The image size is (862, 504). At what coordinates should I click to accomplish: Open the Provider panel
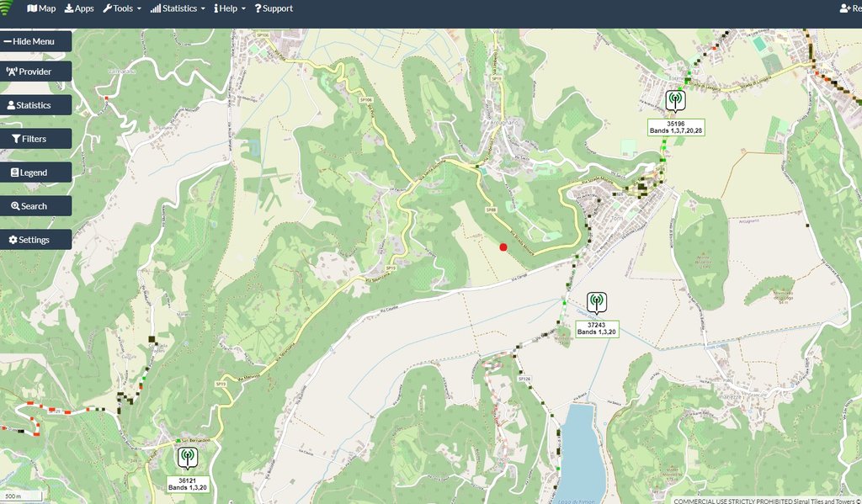click(35, 72)
